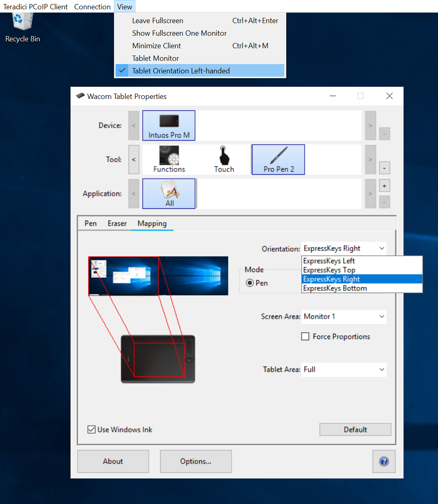The width and height of the screenshot is (438, 504).
Task: Open the Options... dialog
Action: tap(196, 461)
